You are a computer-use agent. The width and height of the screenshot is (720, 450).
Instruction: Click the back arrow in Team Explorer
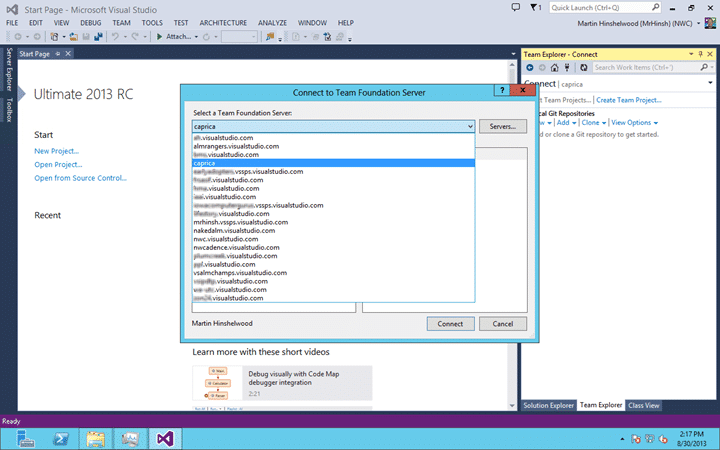[530, 68]
